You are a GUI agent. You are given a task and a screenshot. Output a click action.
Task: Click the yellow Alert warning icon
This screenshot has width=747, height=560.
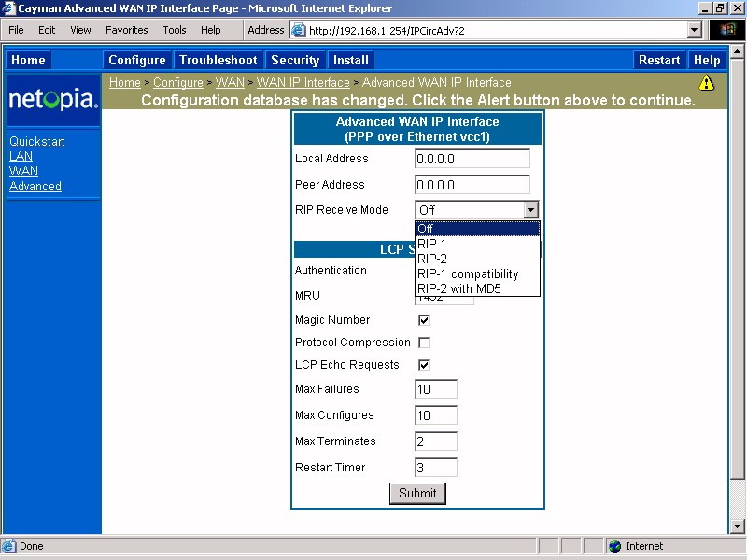(706, 83)
